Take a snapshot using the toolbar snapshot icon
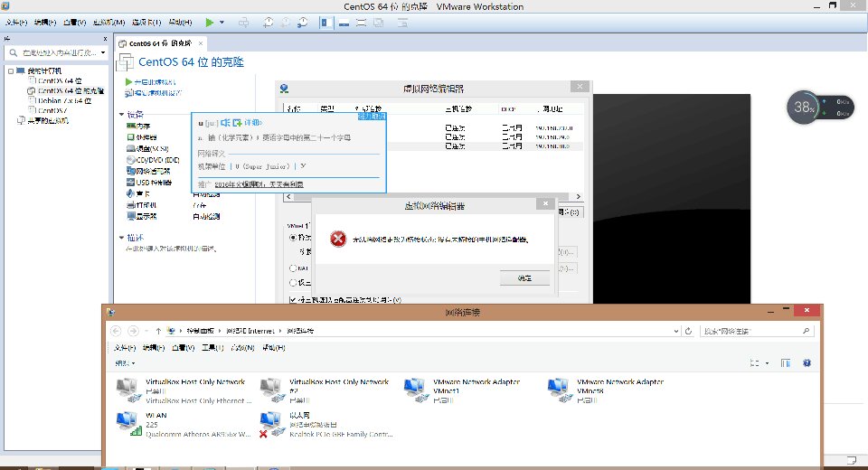The image size is (868, 470). click(268, 23)
